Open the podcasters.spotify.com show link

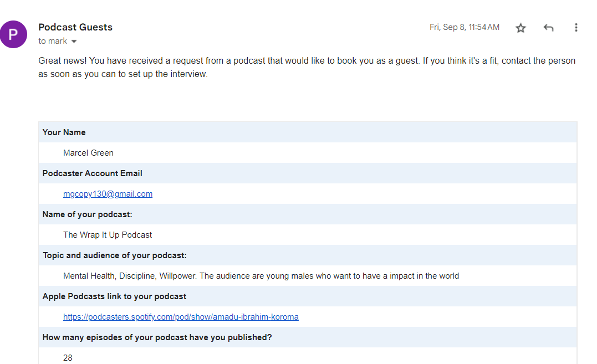point(181,317)
